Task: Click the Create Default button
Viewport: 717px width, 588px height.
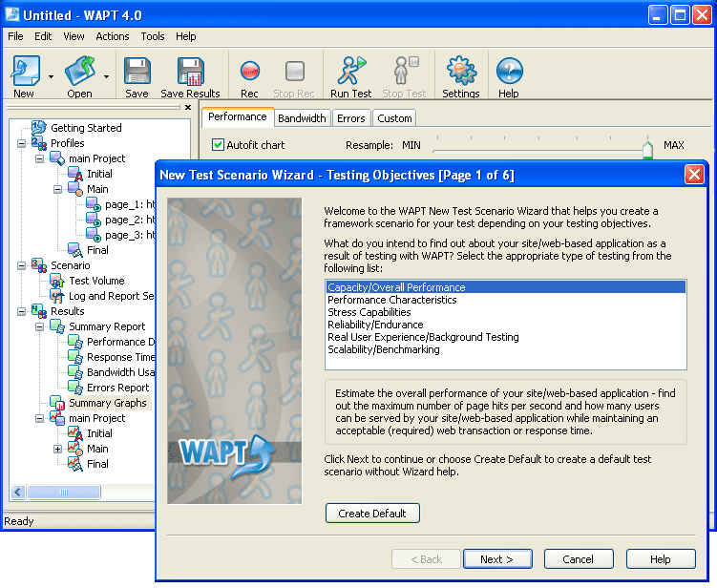Action: click(x=372, y=514)
